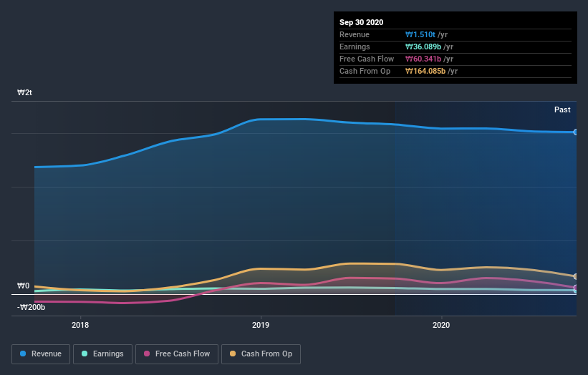Click the pink Free Cash Flow legend dot
The height and width of the screenshot is (375, 588).
(x=147, y=354)
